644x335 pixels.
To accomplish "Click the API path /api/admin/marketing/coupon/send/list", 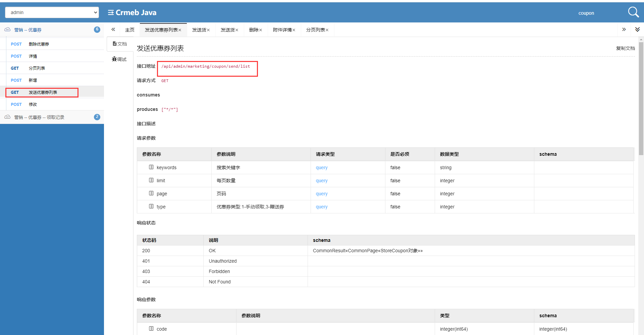I will click(x=206, y=66).
